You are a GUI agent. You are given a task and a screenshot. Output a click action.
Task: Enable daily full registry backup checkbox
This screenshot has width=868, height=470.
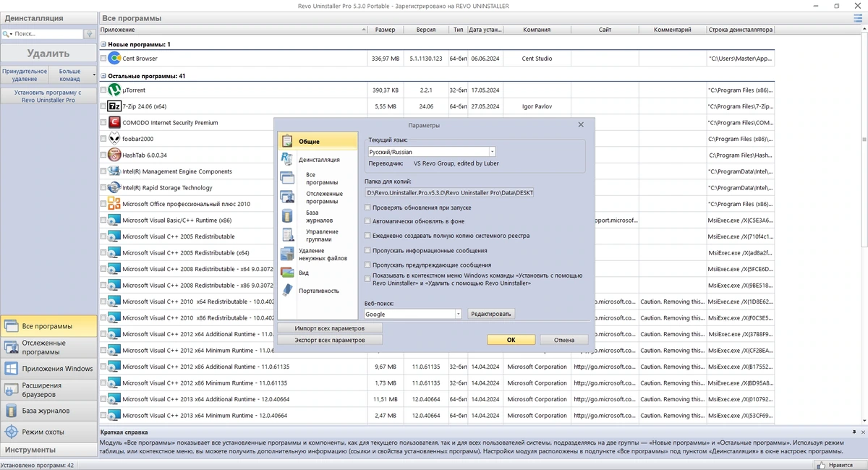tap(367, 236)
